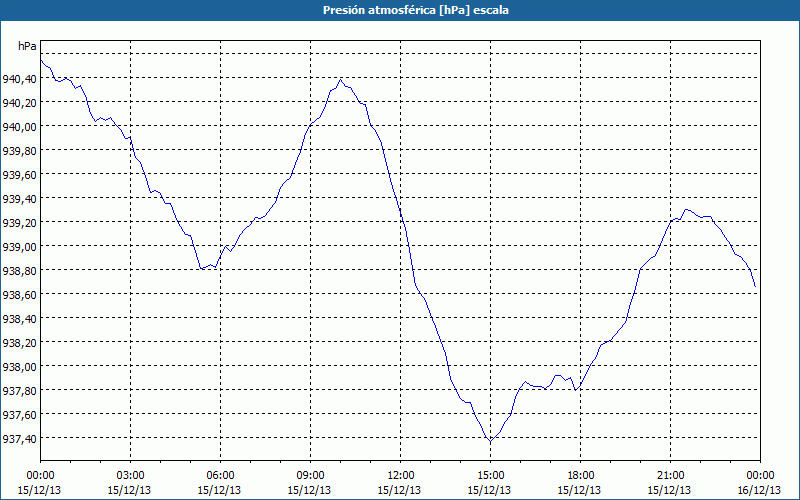Click the 939,00 axis value
The width and height of the screenshot is (800, 500).
(19, 246)
